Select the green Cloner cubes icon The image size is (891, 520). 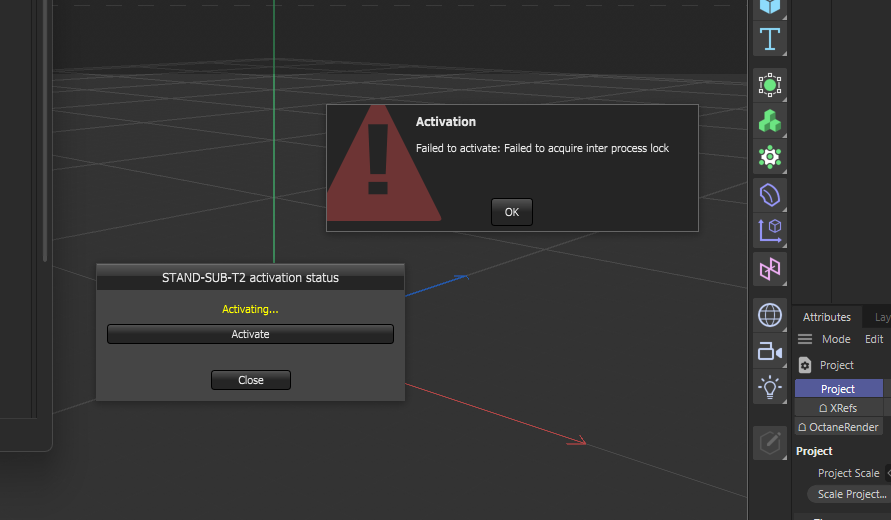coord(770,121)
